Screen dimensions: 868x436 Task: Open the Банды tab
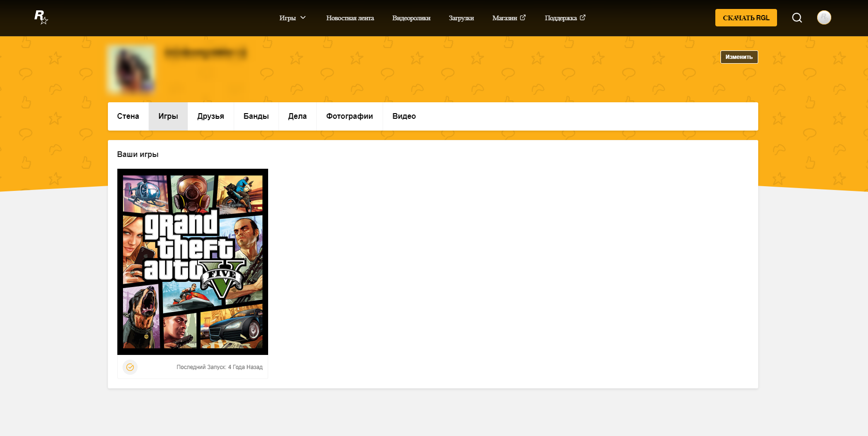(x=256, y=116)
